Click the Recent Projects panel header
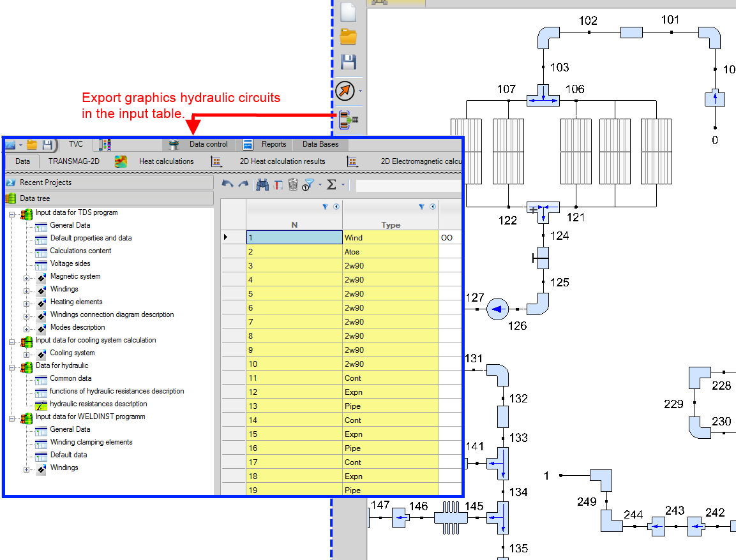The height and width of the screenshot is (560, 736). (109, 182)
